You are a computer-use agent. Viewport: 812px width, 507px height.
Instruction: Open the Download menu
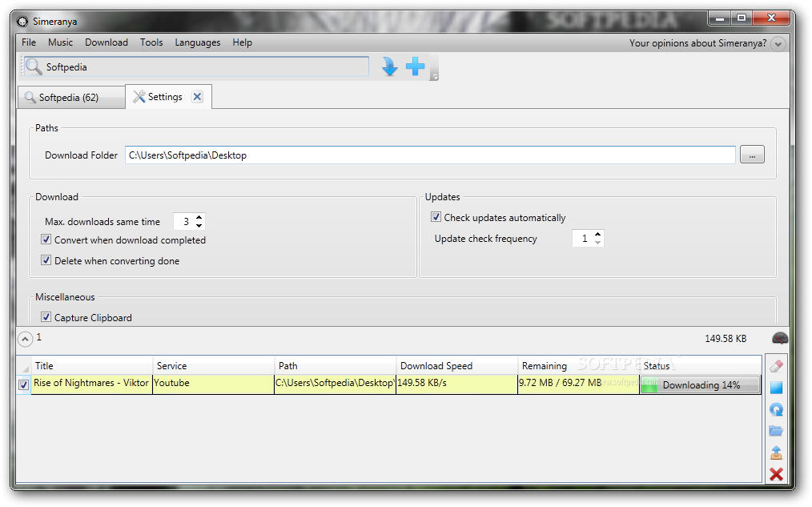107,42
